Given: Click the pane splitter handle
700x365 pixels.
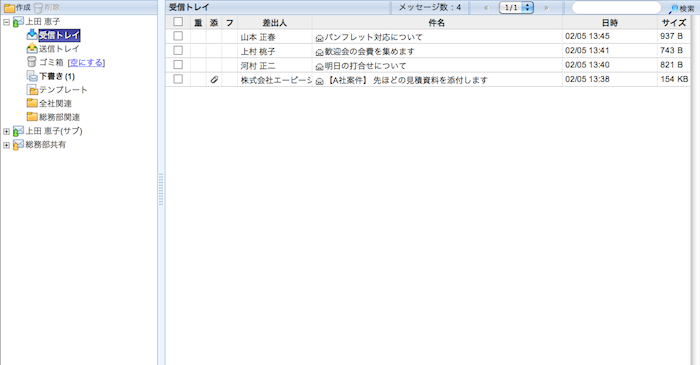Looking at the screenshot, I should click(x=161, y=190).
